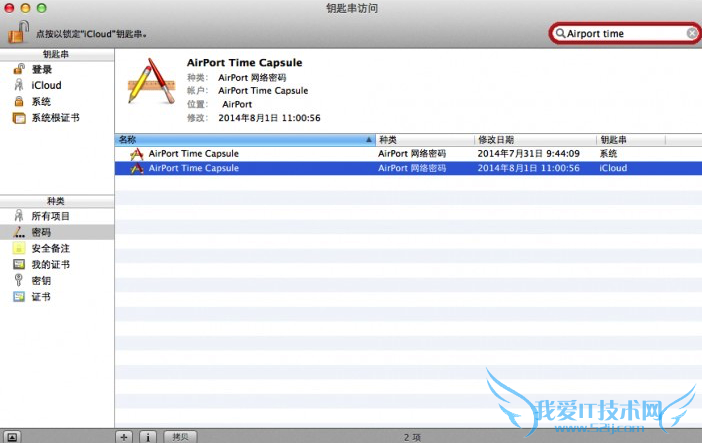Click the date 2014年7月31日 9:44:09 cell
702x443 pixels.
click(x=528, y=154)
